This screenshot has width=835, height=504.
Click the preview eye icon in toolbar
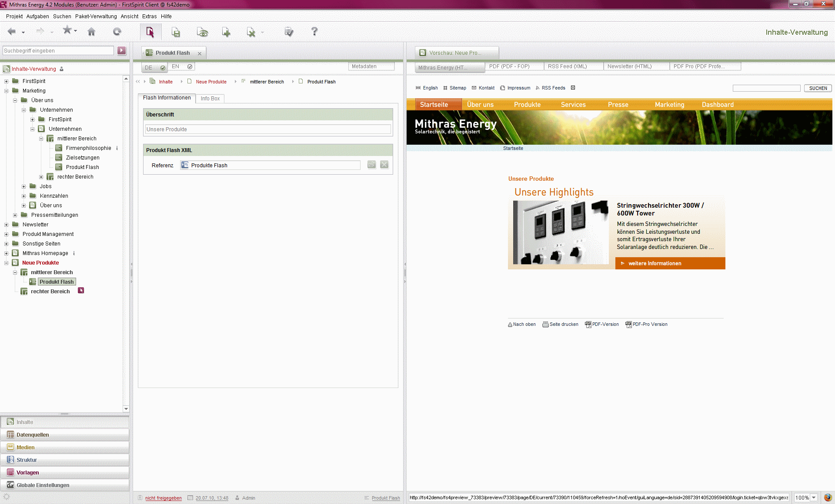click(x=202, y=32)
